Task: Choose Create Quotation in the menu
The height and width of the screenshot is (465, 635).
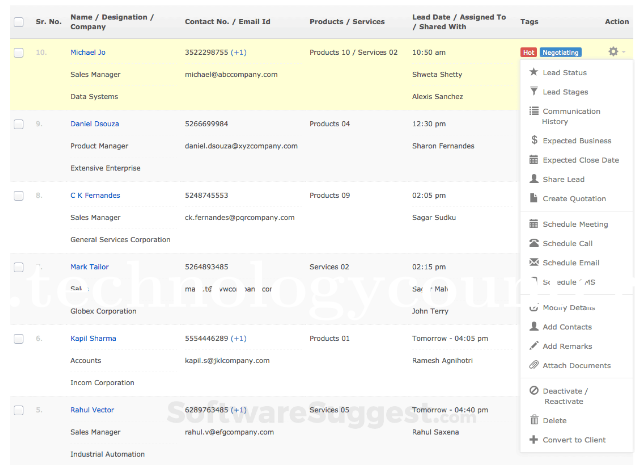Action: click(x=574, y=198)
